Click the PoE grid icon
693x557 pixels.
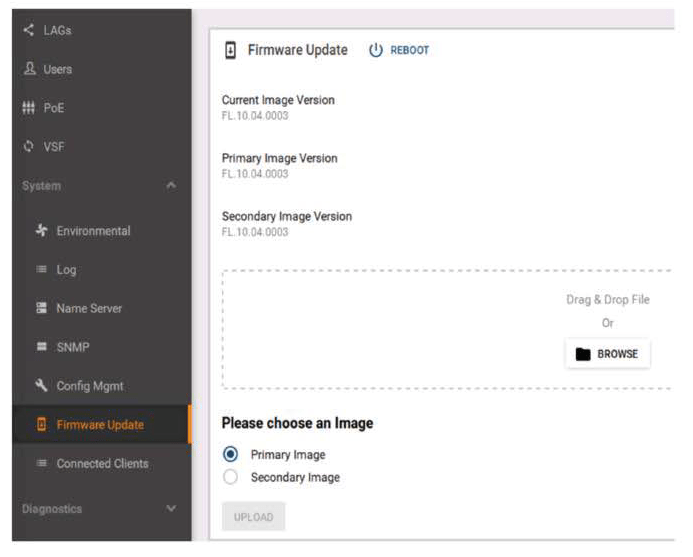[x=28, y=108]
